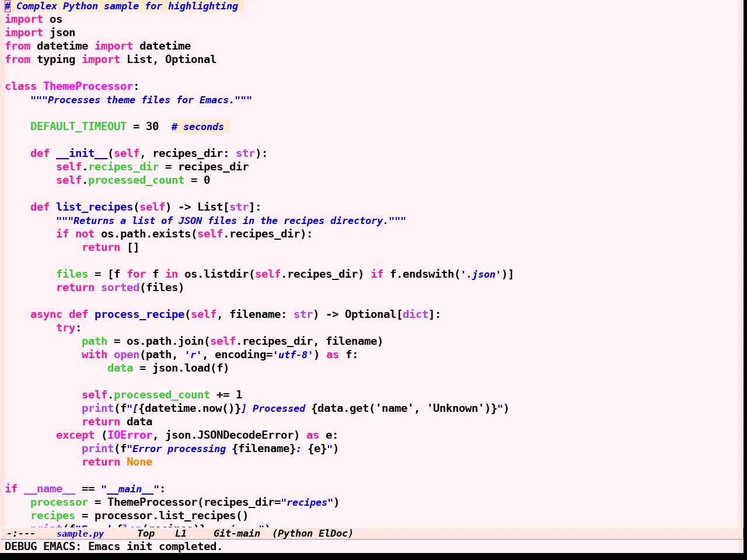Click the class name ThemeProcessor in definition
The height and width of the screenshot is (560, 747).
88,86
